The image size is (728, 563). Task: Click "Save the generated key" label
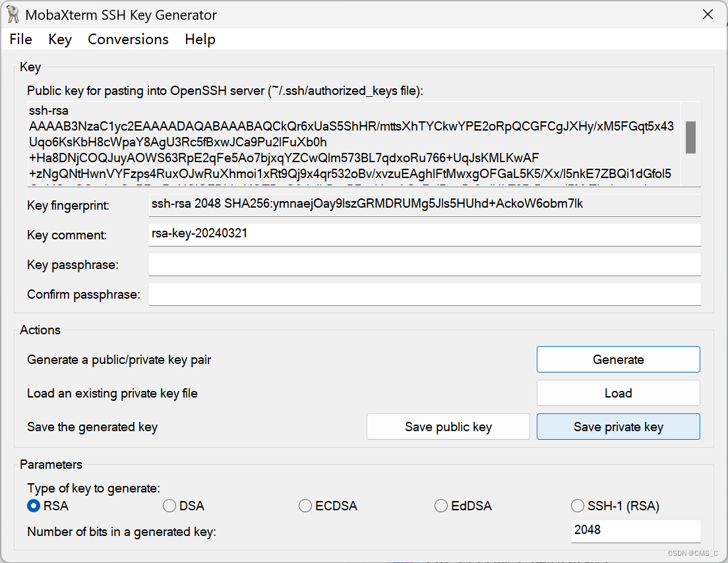(x=92, y=427)
